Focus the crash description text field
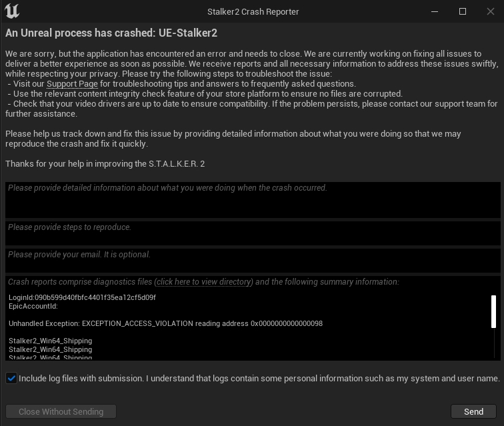Viewport: 504px width, 426px height. 252,200
